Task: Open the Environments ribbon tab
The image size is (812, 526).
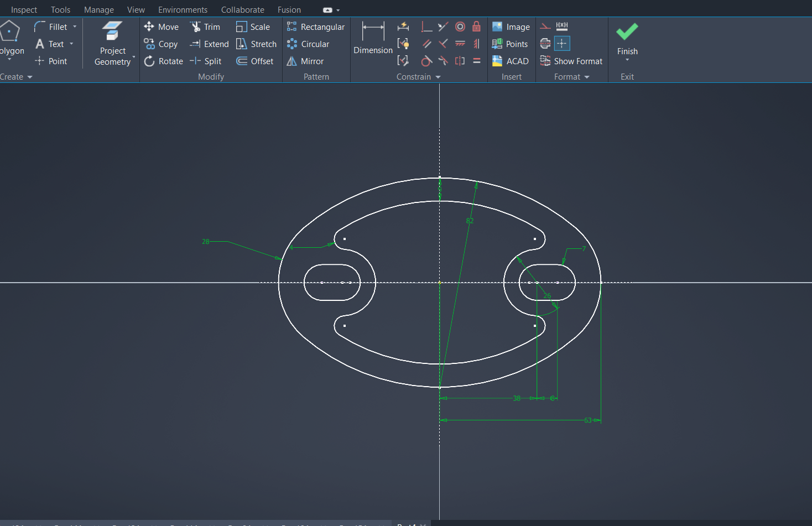Action: tap(183, 10)
